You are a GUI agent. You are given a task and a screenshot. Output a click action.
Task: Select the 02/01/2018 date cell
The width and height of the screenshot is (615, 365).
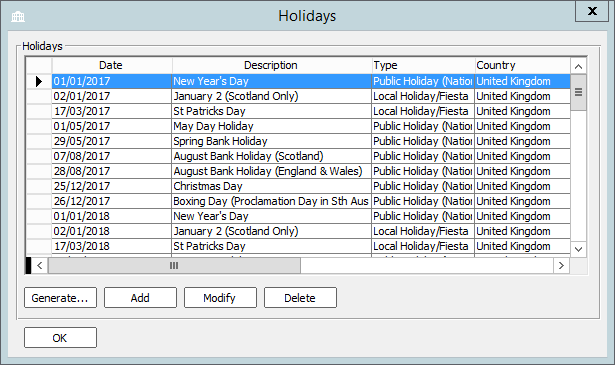coord(111,231)
